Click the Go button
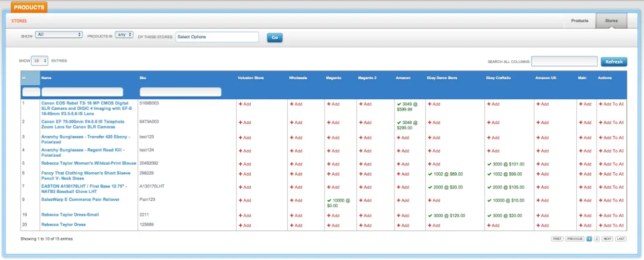This screenshot has height=260, width=644. point(275,38)
